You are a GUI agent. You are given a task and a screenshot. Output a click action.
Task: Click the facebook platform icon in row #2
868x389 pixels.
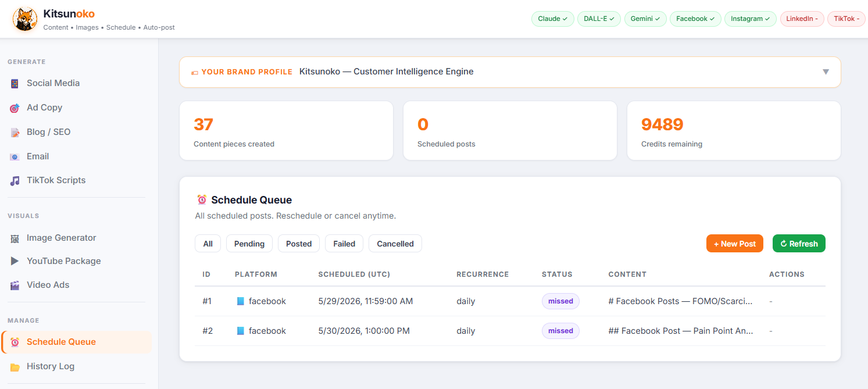(241, 331)
